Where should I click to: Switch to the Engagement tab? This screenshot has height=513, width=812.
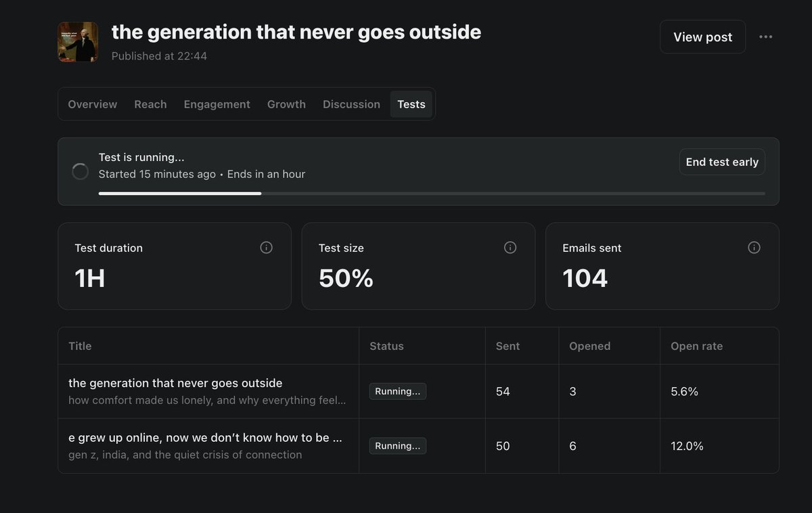[217, 104]
